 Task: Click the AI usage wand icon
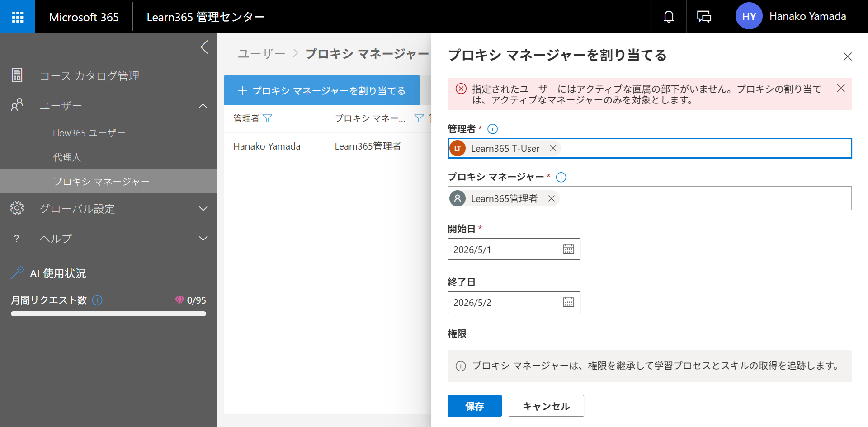pos(18,273)
